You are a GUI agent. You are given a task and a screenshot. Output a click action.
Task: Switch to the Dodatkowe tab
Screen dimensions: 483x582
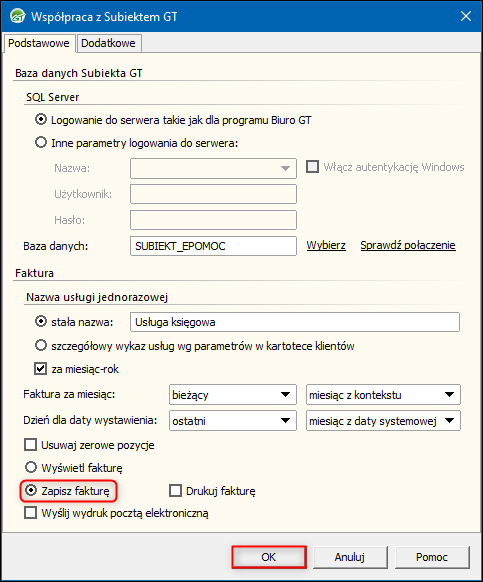[109, 43]
